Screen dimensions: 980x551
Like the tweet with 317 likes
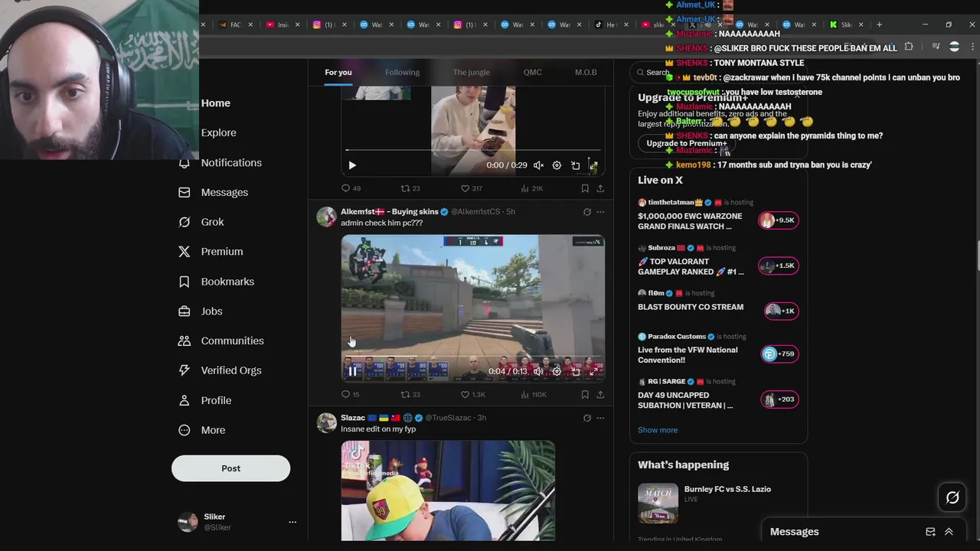(471, 188)
